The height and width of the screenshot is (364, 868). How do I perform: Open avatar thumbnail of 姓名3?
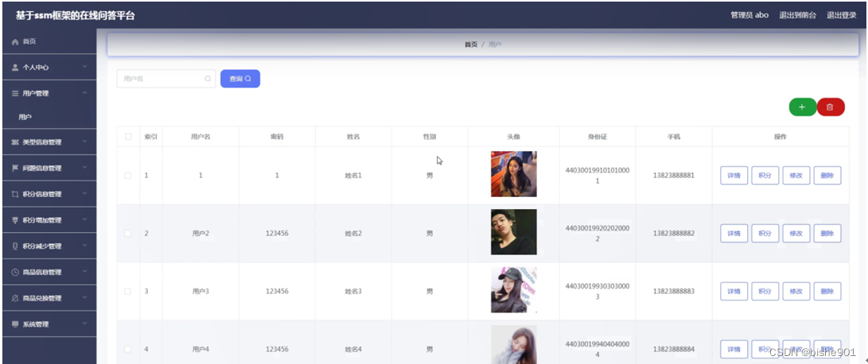pyautogui.click(x=514, y=290)
